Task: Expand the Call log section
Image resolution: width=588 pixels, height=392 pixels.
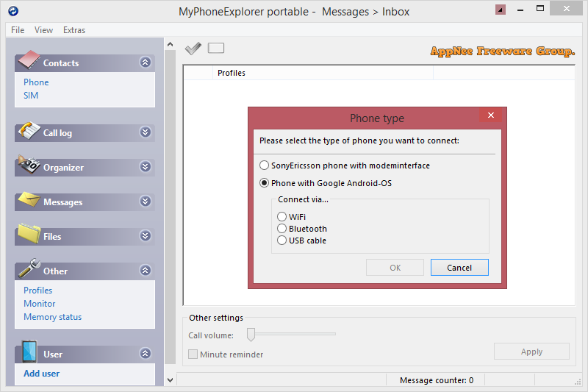Action: 145,132
